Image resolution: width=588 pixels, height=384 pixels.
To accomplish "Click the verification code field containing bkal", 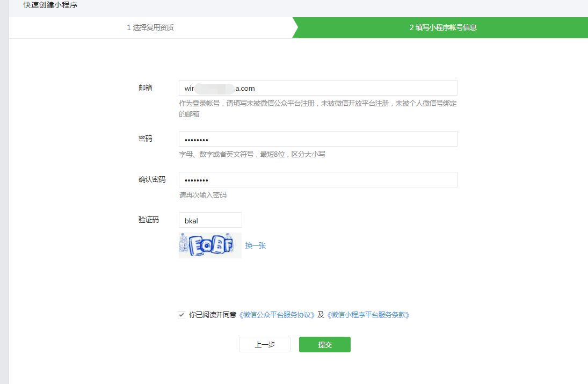I will click(210, 220).
